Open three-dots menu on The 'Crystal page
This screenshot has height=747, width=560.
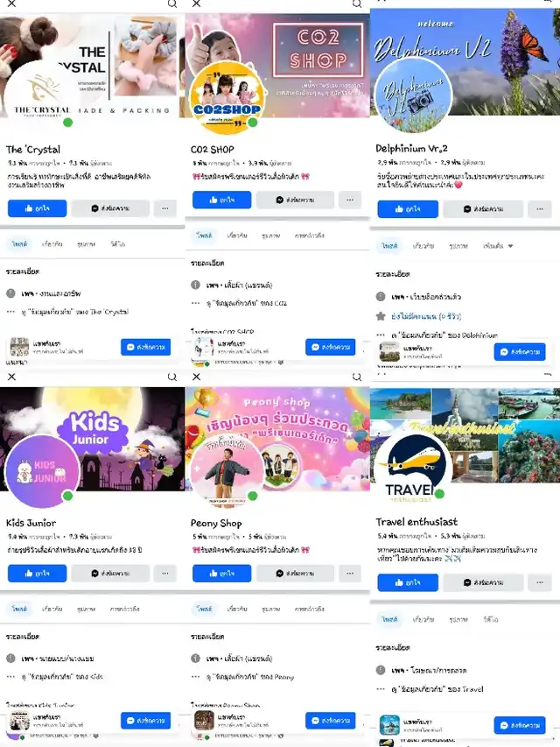click(x=164, y=208)
